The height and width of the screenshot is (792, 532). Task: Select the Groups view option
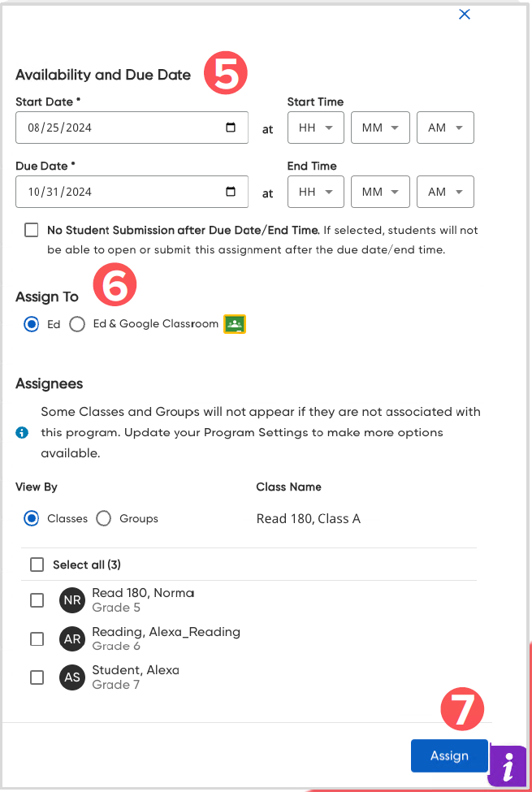pos(103,518)
